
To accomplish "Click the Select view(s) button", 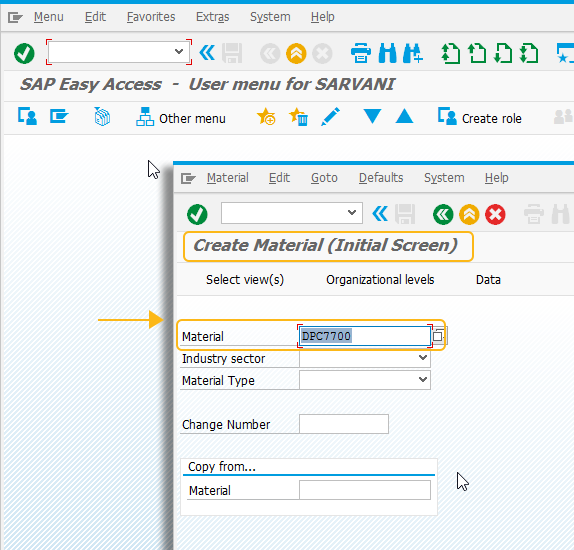I will click(x=245, y=280).
